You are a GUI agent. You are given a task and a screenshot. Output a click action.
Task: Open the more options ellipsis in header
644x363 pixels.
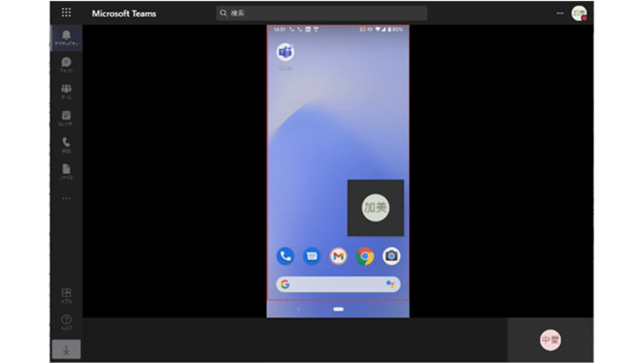pyautogui.click(x=560, y=13)
